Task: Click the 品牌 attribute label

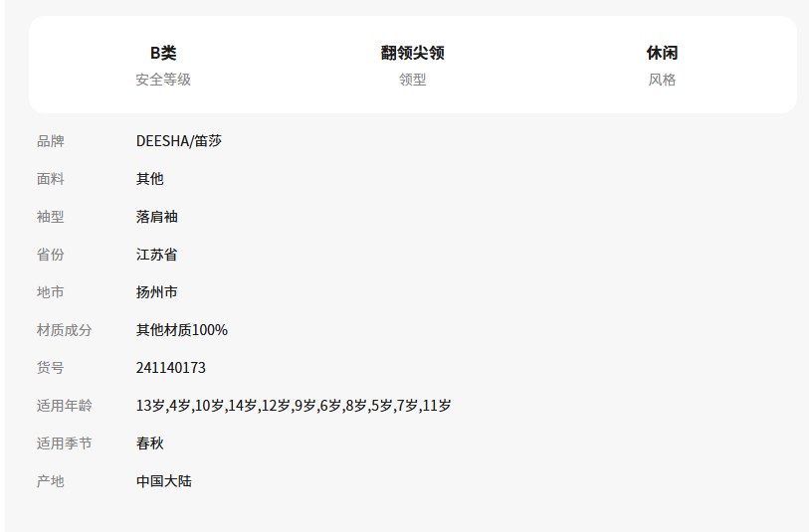Action: (51, 141)
